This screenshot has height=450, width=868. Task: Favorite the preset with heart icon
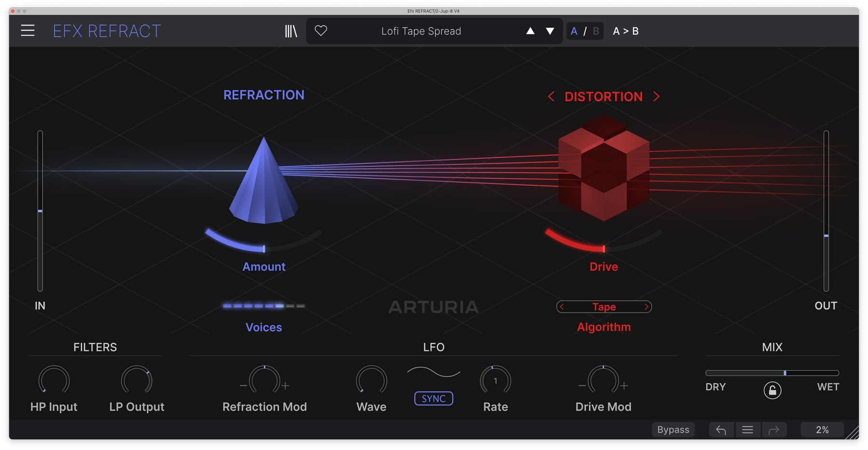click(x=321, y=31)
